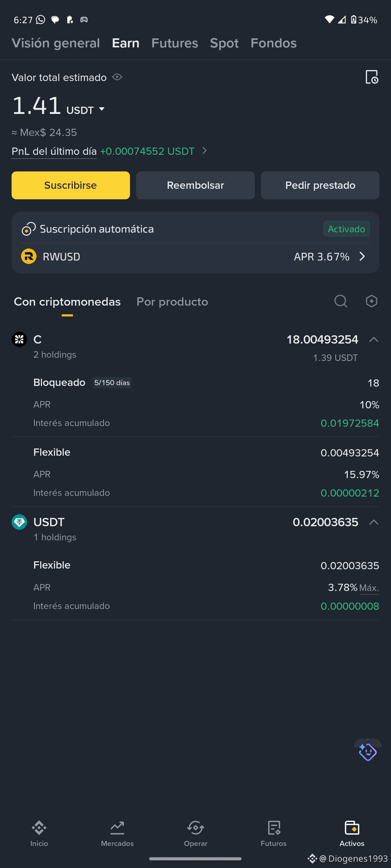Tap the yellow Suscribirse button
The width and height of the screenshot is (391, 868).
[x=71, y=185]
